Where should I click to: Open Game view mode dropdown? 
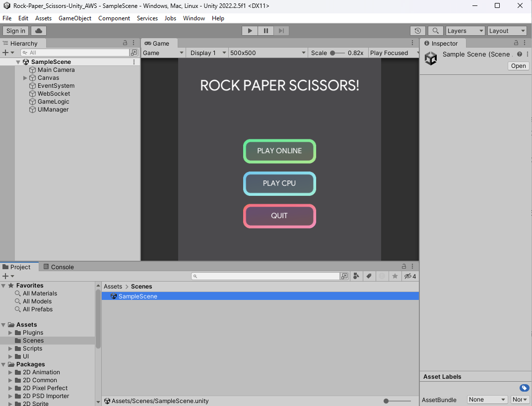163,53
